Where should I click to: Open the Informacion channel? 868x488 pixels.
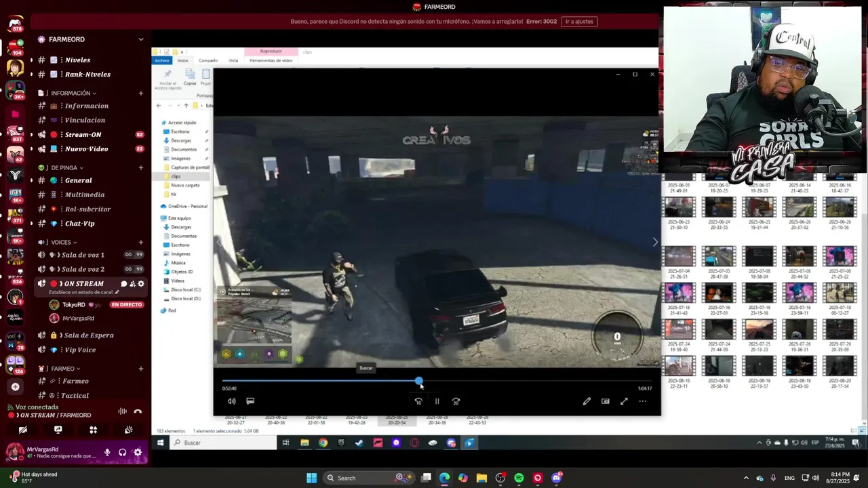[x=91, y=106]
